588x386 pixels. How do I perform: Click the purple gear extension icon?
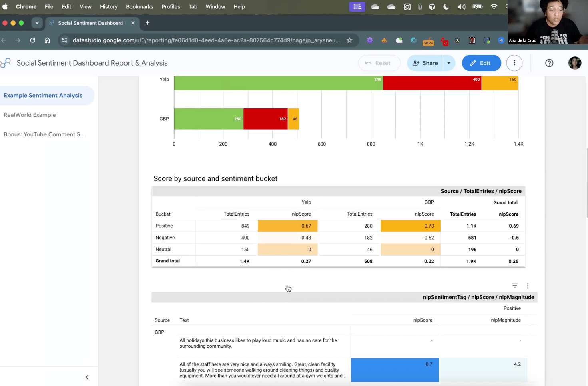370,40
